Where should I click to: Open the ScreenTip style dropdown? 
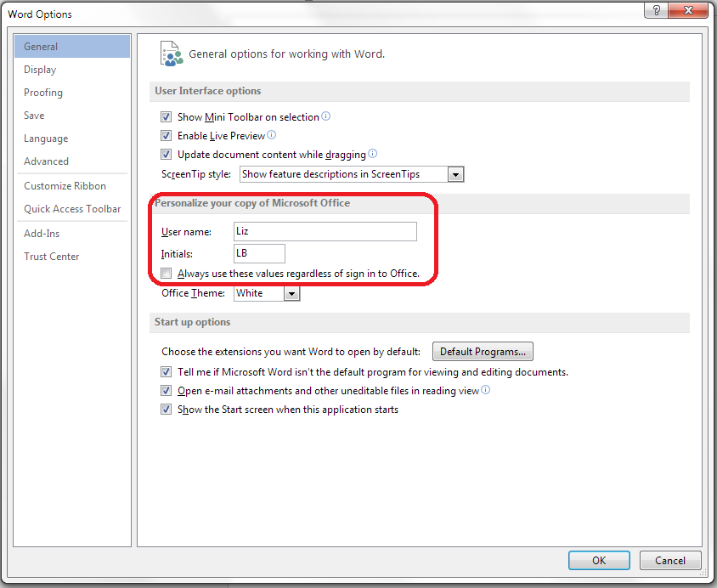(x=455, y=174)
